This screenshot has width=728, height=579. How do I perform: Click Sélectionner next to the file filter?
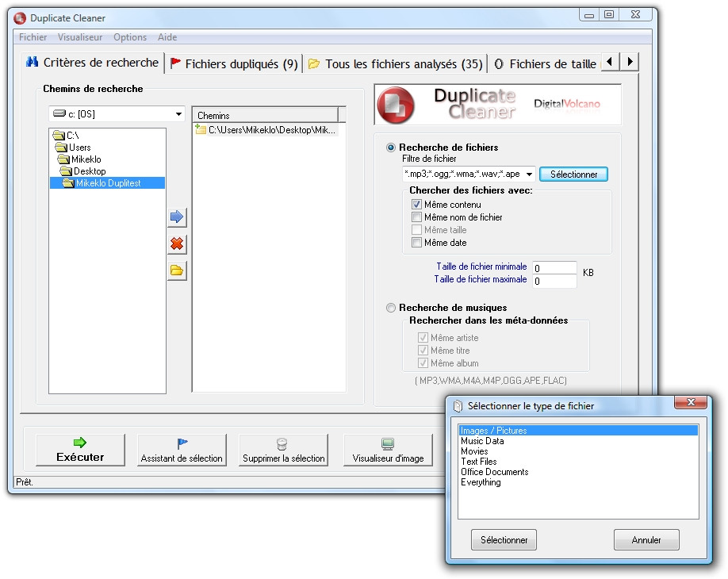click(573, 174)
